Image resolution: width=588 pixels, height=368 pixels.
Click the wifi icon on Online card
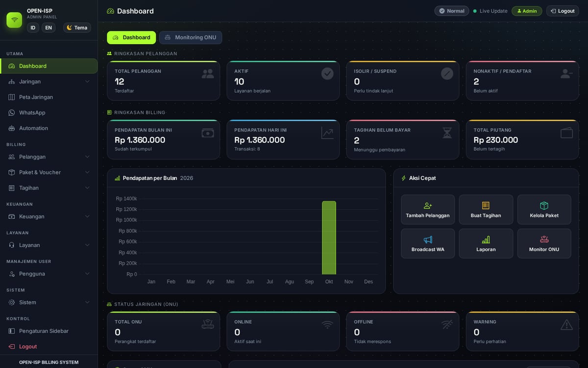327,324
